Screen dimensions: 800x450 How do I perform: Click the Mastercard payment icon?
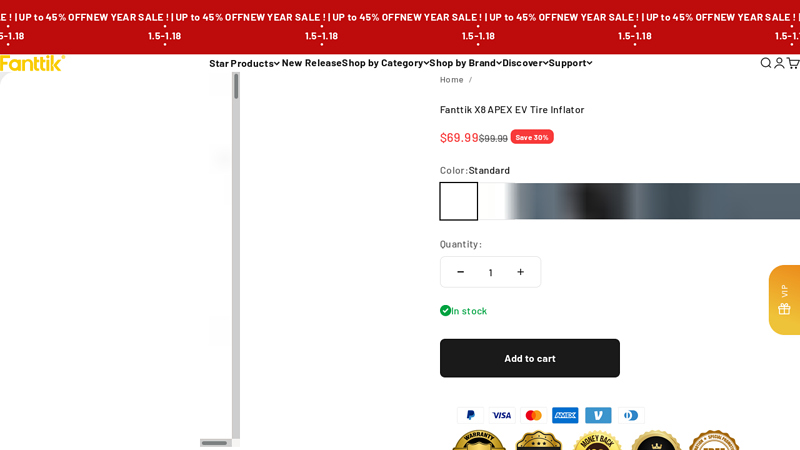click(x=533, y=415)
